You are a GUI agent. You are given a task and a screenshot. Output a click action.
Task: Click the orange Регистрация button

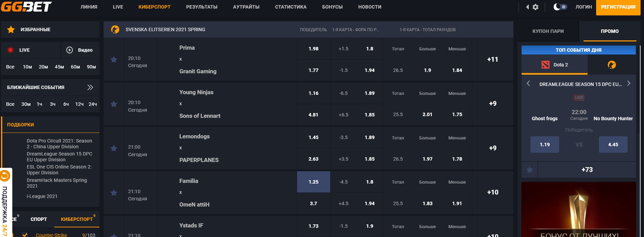[x=618, y=7]
